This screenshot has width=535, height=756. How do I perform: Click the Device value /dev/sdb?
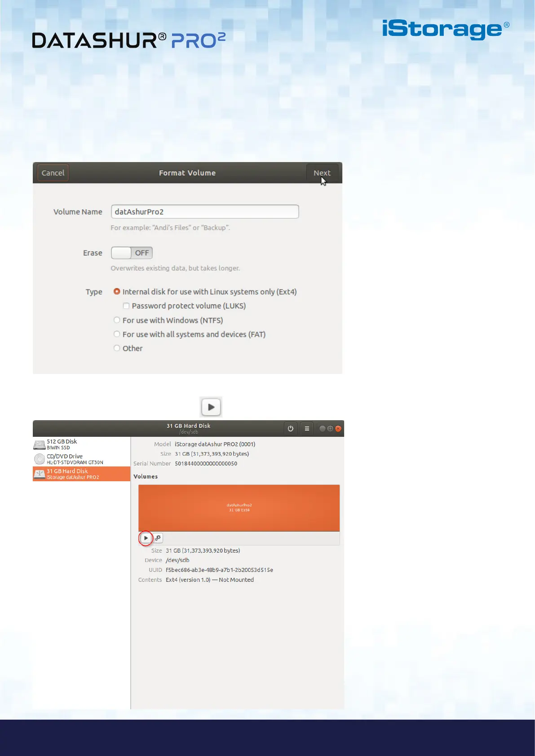coord(177,560)
